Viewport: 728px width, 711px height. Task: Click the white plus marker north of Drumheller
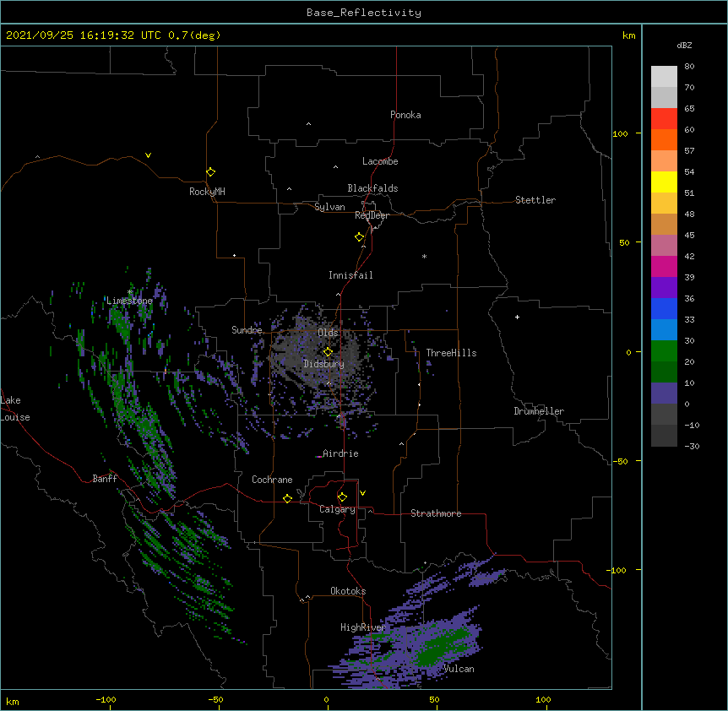click(x=517, y=317)
